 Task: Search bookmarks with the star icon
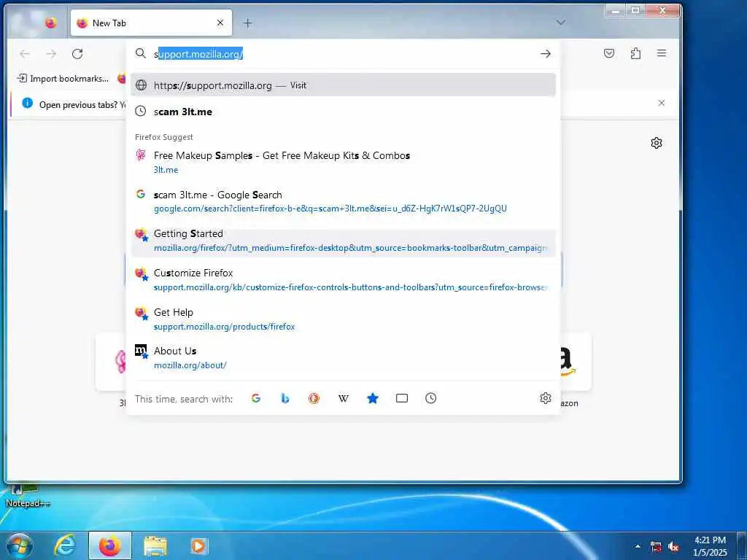[x=373, y=398]
